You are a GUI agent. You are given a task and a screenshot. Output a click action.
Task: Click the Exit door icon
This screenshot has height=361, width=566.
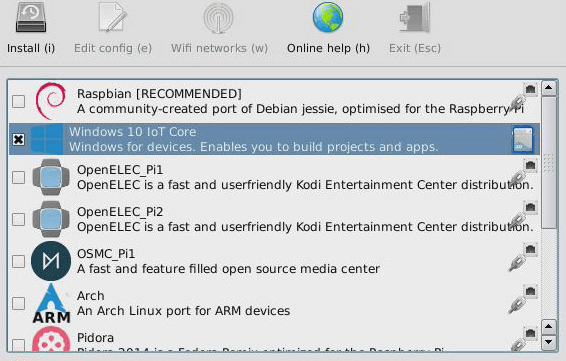point(415,17)
